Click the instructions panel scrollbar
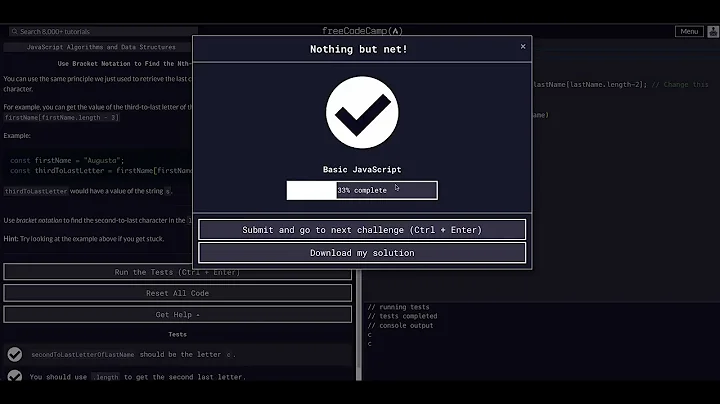 tap(359, 321)
